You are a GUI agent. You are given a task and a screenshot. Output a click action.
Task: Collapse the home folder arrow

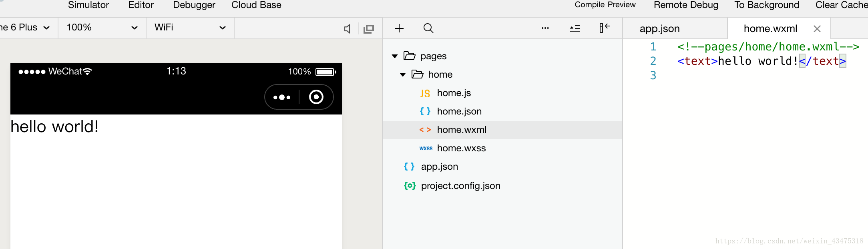click(403, 74)
